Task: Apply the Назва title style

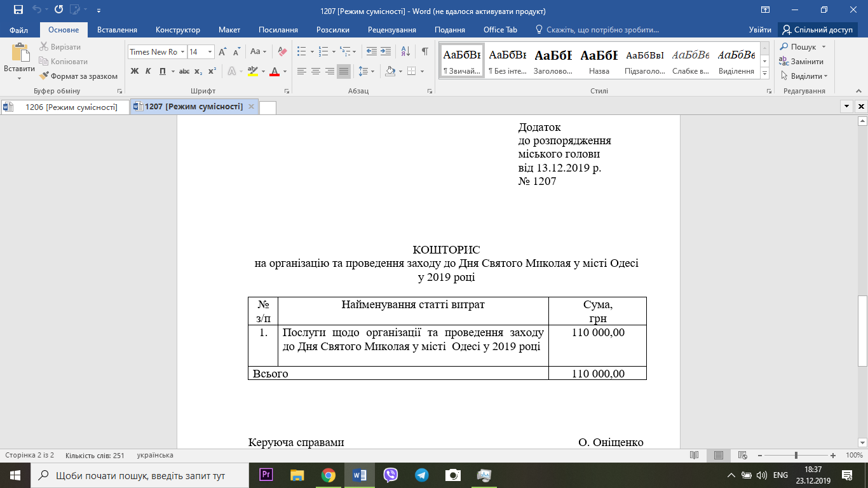Action: 599,61
